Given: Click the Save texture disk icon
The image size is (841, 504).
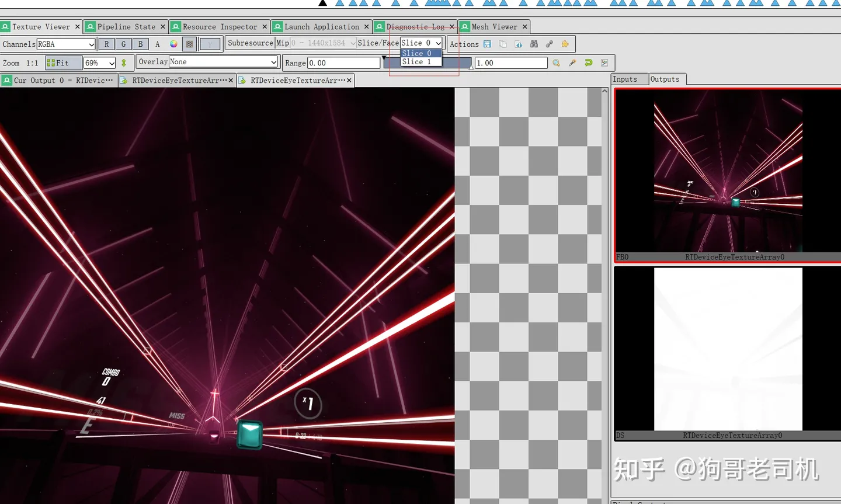Looking at the screenshot, I should [488, 44].
